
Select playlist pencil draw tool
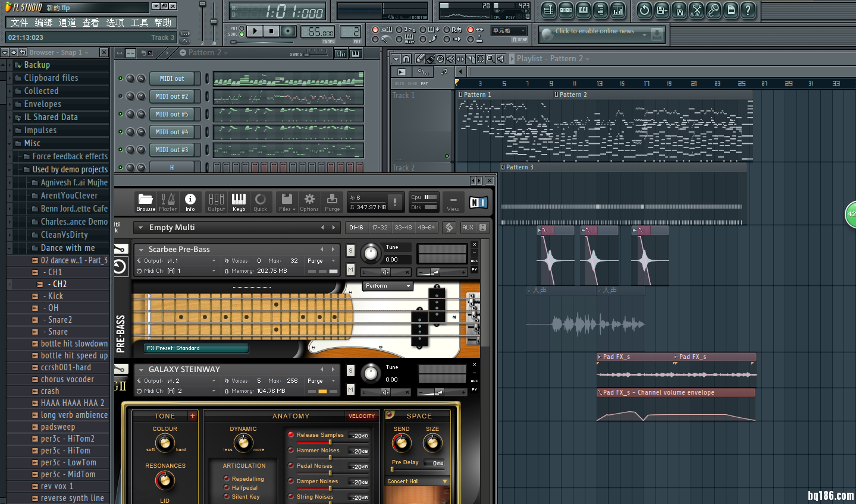420,59
